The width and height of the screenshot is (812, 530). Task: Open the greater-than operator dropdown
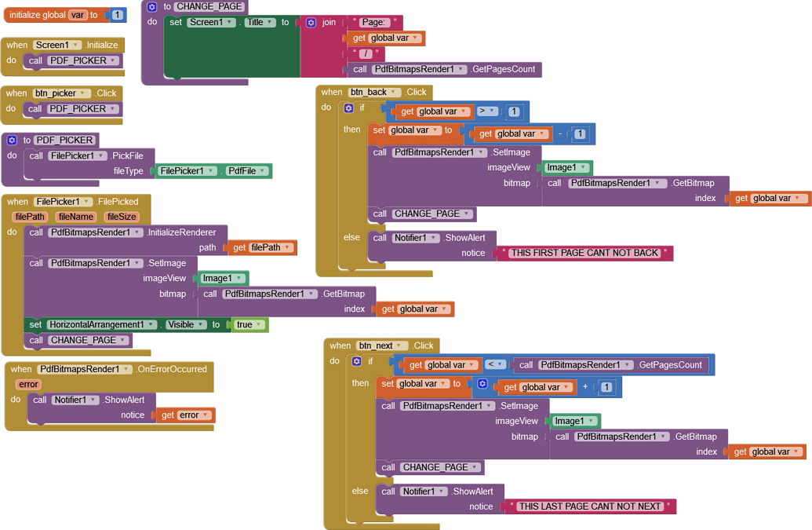[x=486, y=111]
